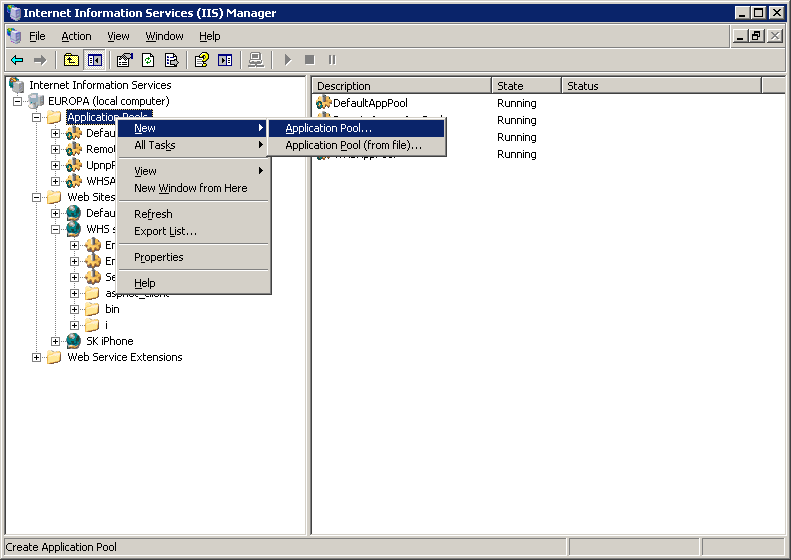Image resolution: width=791 pixels, height=560 pixels.
Task: Choose Export List... in context menu
Action: coord(193,231)
